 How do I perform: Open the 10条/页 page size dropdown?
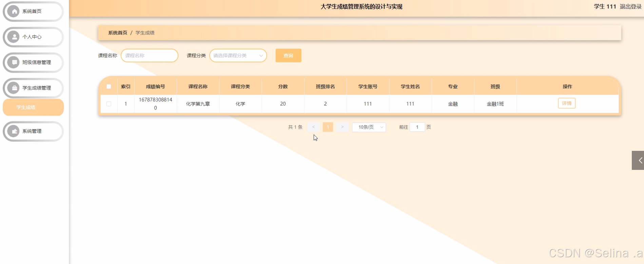(369, 127)
